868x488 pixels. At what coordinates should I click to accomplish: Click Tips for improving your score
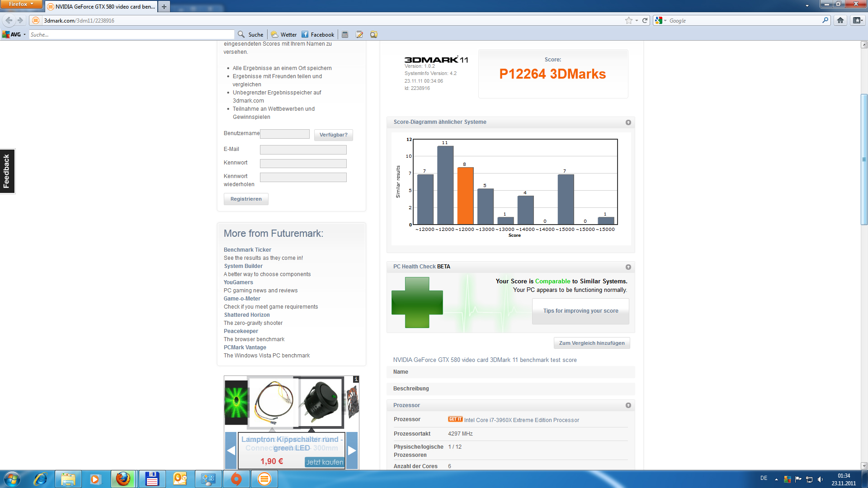[580, 311]
